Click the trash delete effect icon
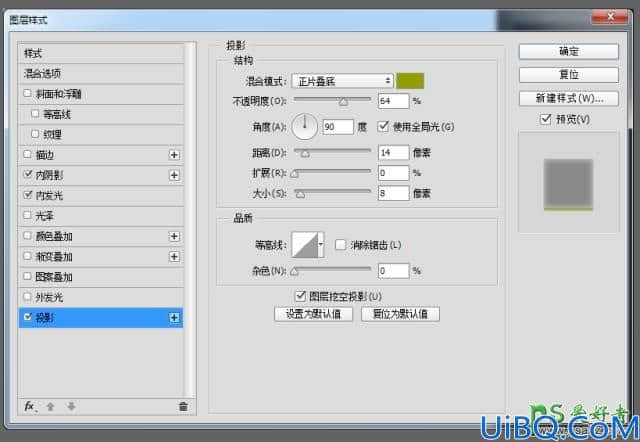This screenshot has width=640, height=442. pos(183,406)
